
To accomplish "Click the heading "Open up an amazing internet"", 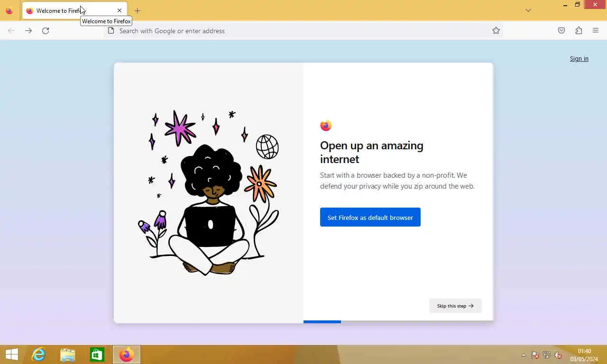I will 372,152.
